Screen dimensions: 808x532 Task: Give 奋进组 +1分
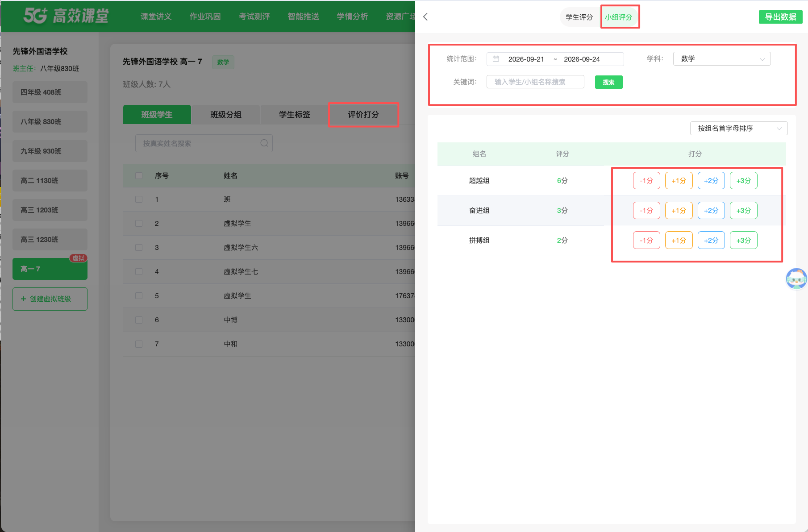coord(679,211)
